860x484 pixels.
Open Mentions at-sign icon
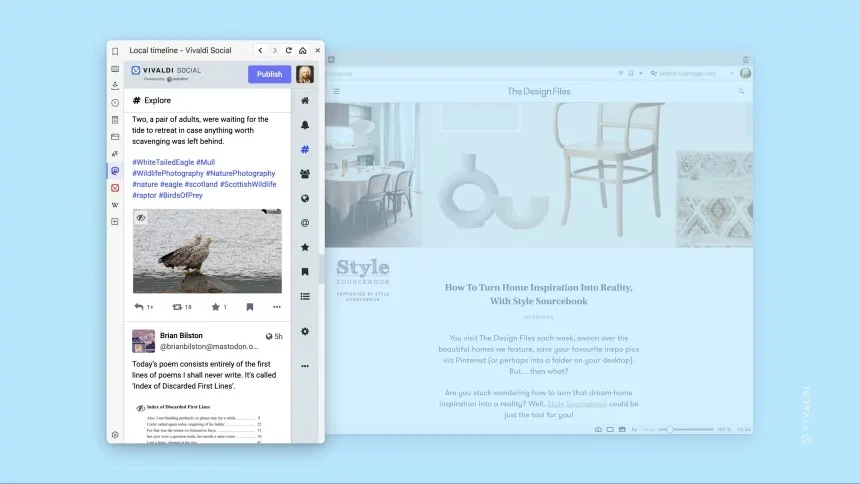tap(305, 223)
